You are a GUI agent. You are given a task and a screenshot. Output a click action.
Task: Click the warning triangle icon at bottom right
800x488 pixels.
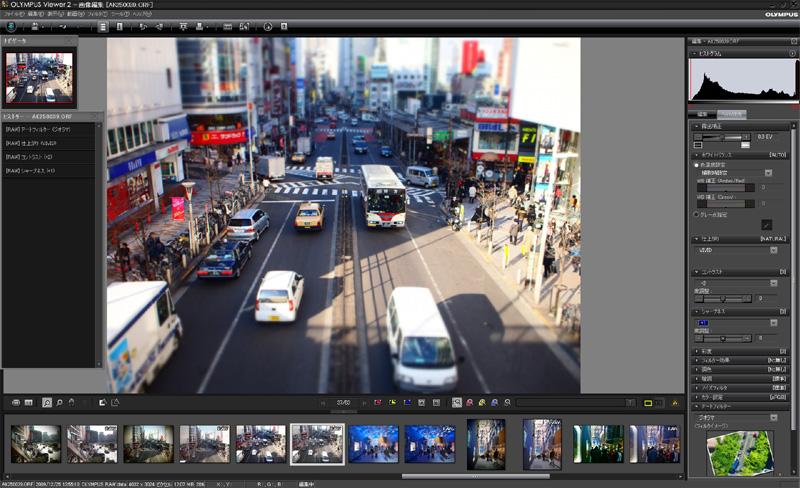(675, 402)
